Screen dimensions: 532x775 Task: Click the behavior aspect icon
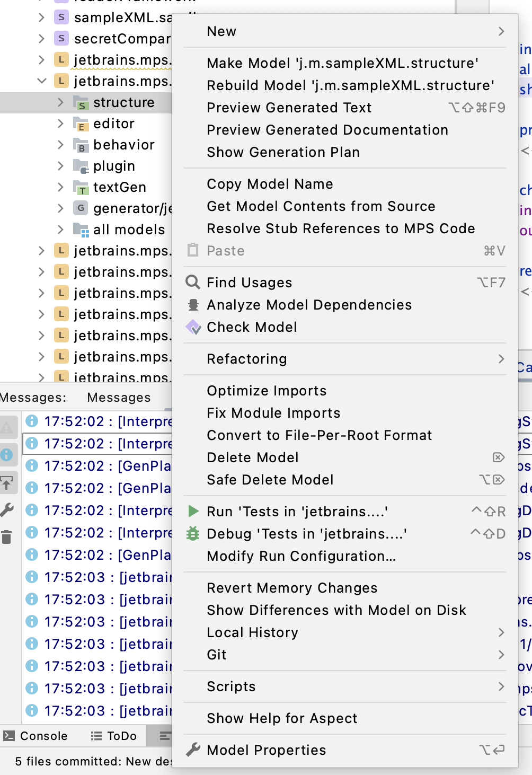(x=79, y=145)
